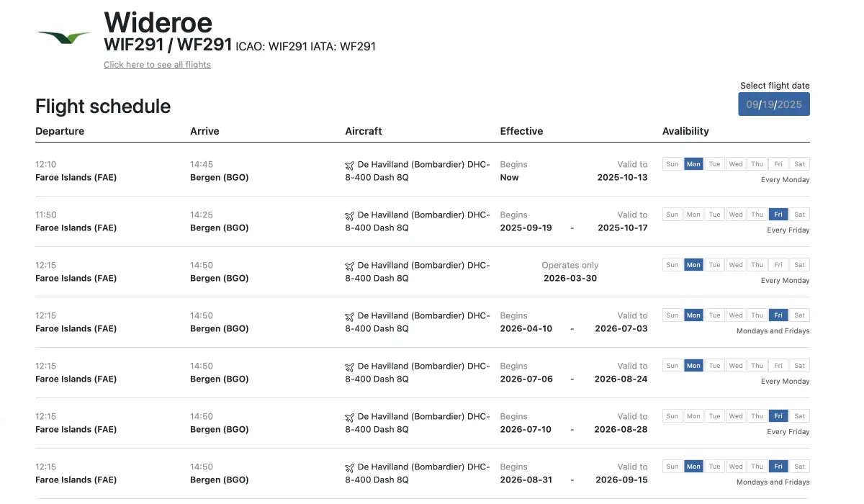Toggle the Mon day box in the first row
Screen dimensions: 864x504
click(693, 164)
